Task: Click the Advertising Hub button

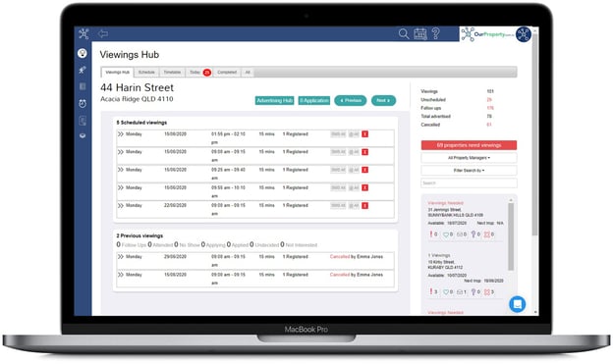Action: [x=274, y=100]
